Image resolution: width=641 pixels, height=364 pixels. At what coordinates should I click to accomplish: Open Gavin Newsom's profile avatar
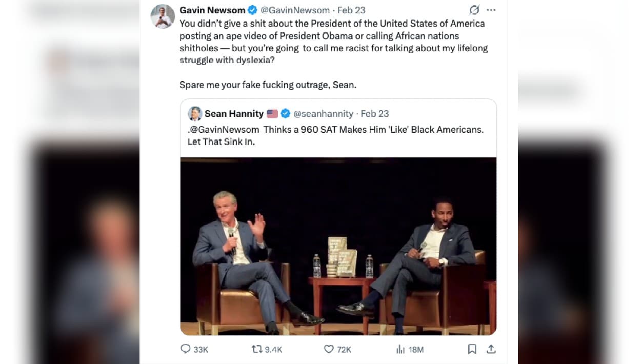(163, 17)
